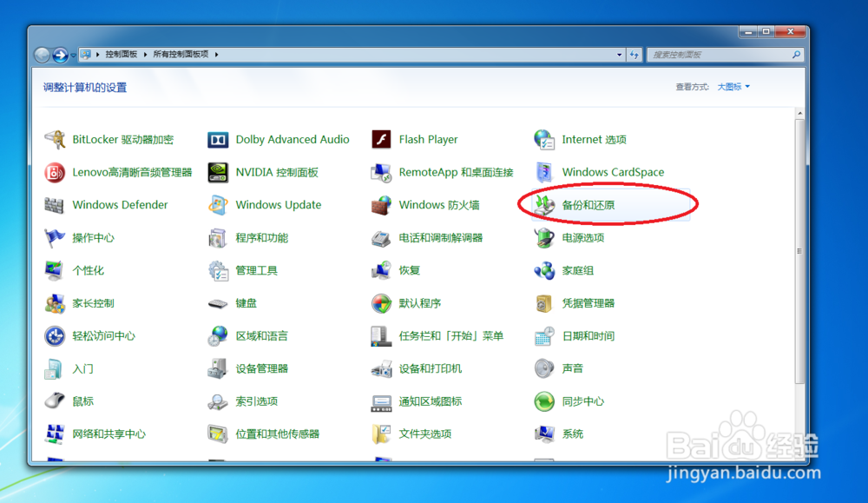Image resolution: width=868 pixels, height=503 pixels.
Task: Open the Windows Defender wall icon
Action: click(55, 205)
